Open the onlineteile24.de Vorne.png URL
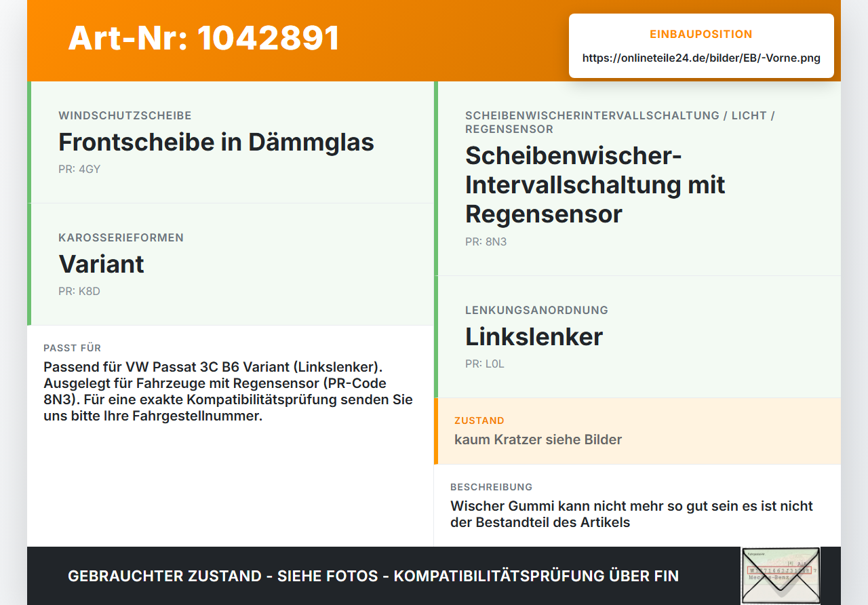 click(x=701, y=58)
